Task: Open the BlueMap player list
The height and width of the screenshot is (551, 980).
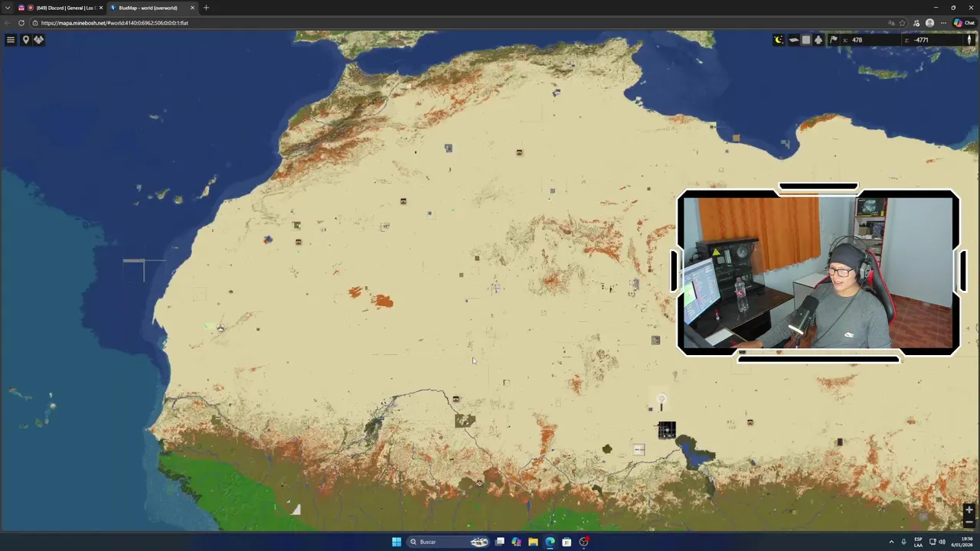Action: click(38, 40)
